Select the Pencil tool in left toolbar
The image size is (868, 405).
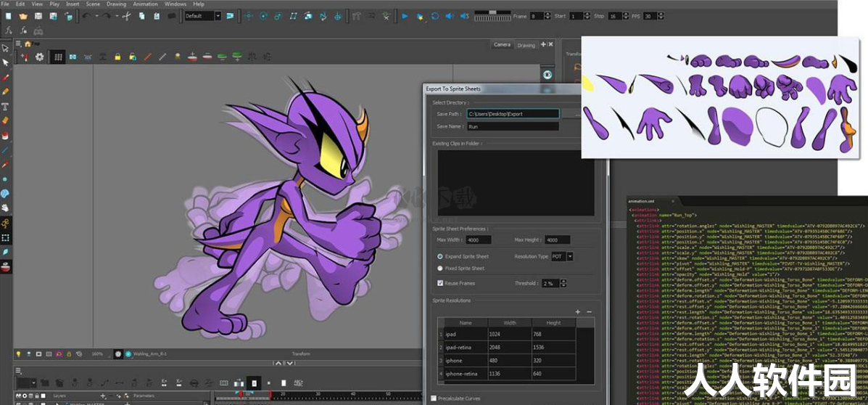point(6,91)
